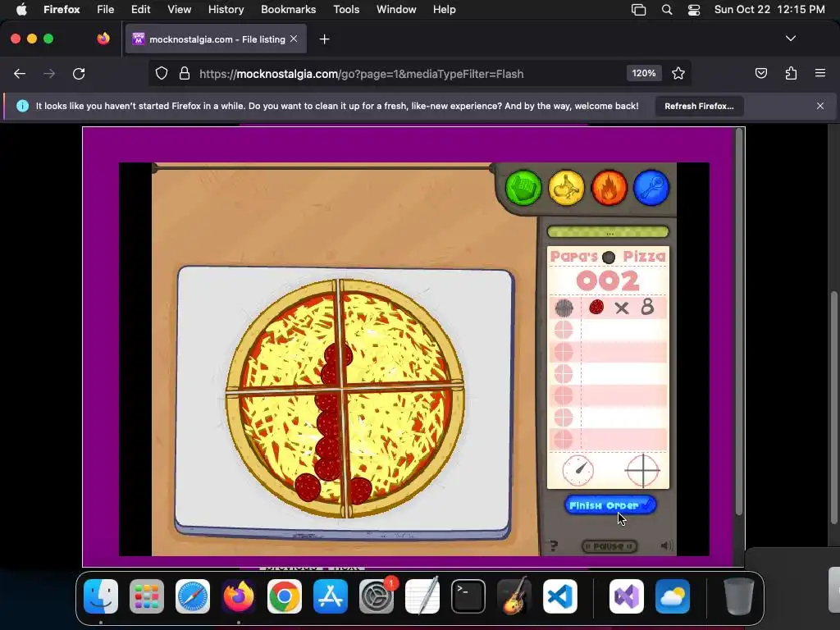This screenshot has width=840, height=630.
Task: Select the mocknostalgia.com File listing tab
Action: [x=215, y=39]
